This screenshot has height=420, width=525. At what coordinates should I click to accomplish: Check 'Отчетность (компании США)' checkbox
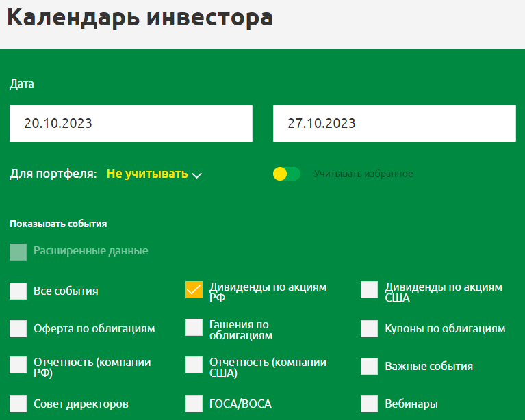click(x=194, y=365)
